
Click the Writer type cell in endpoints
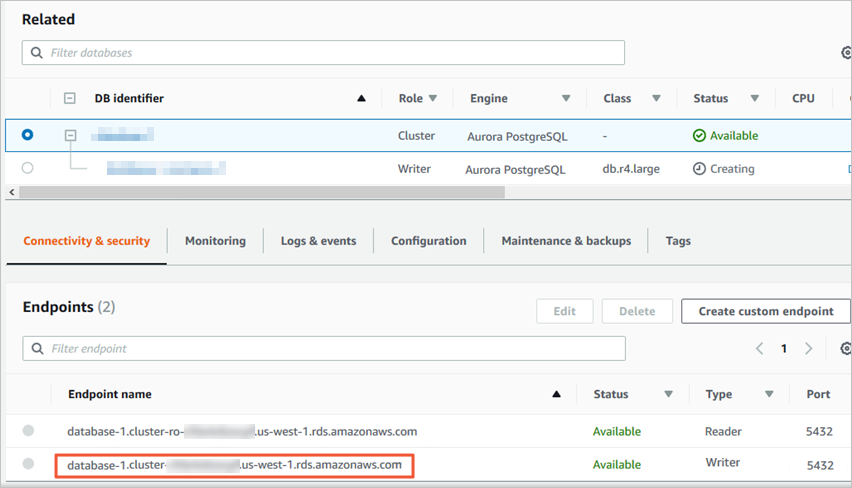[x=723, y=462]
